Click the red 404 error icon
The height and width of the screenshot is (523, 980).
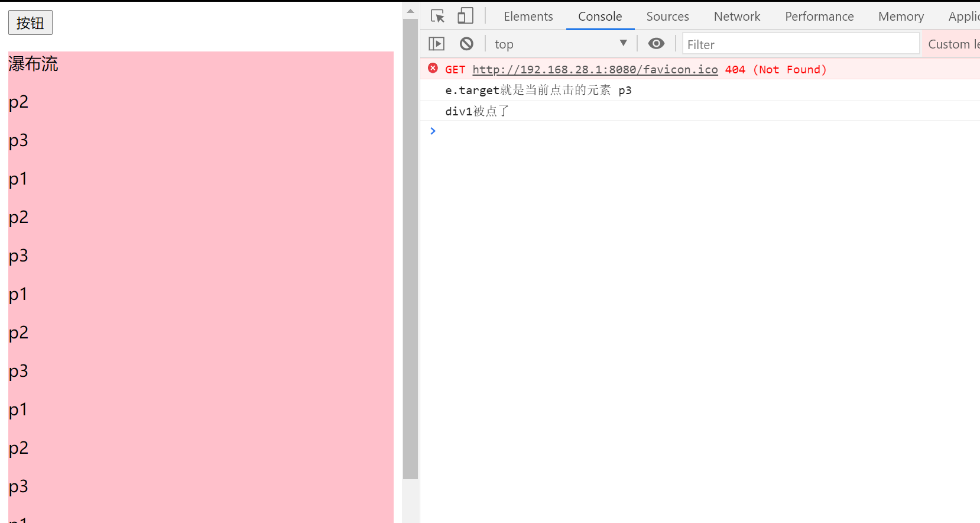(x=433, y=69)
